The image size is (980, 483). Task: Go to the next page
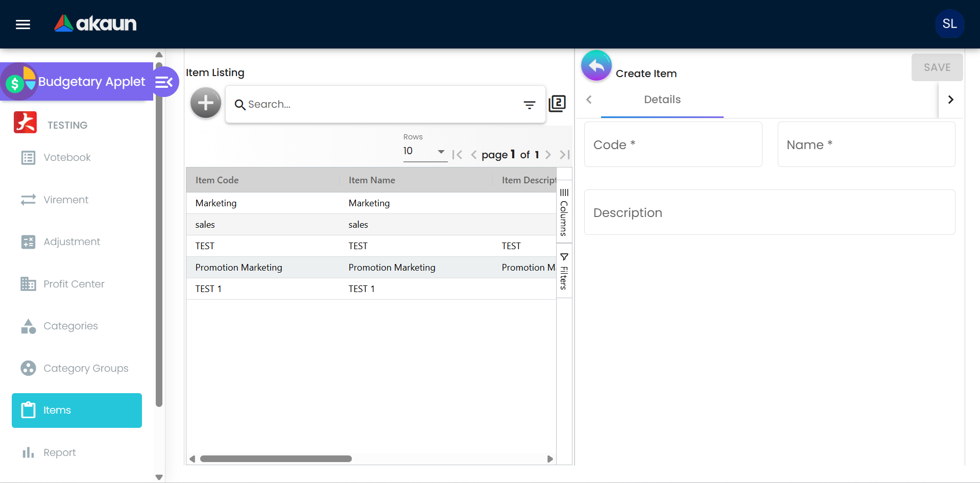pos(548,155)
